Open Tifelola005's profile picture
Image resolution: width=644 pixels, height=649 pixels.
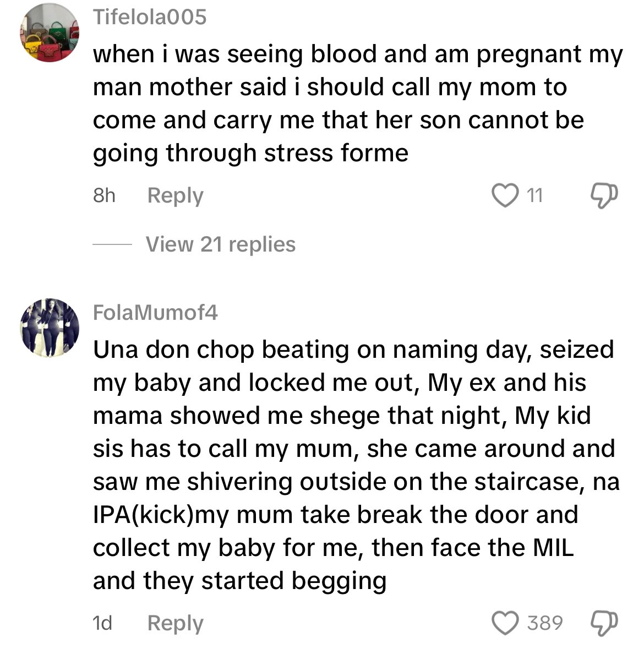pyautogui.click(x=50, y=33)
